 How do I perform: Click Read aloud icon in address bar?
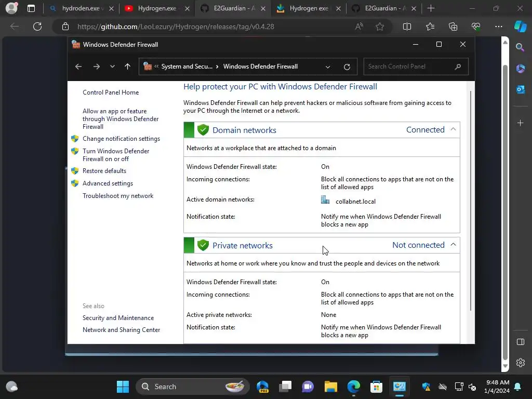(359, 26)
